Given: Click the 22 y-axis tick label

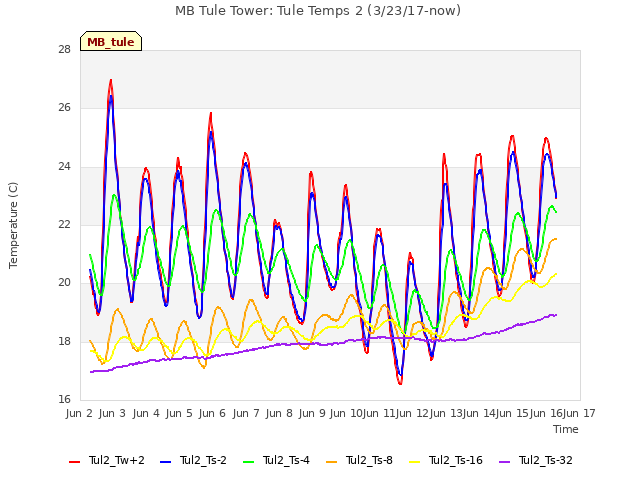Looking at the screenshot, I should tap(64, 224).
